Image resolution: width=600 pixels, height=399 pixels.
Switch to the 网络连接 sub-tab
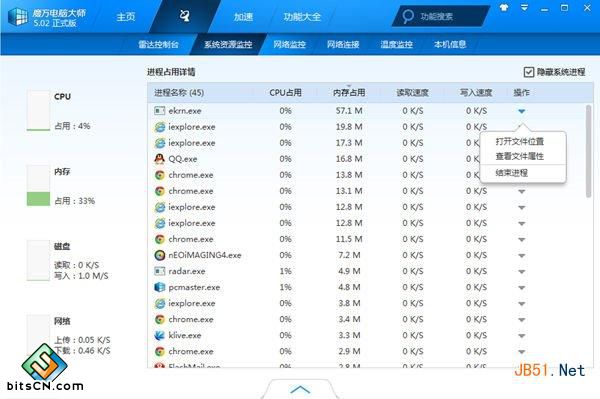343,44
